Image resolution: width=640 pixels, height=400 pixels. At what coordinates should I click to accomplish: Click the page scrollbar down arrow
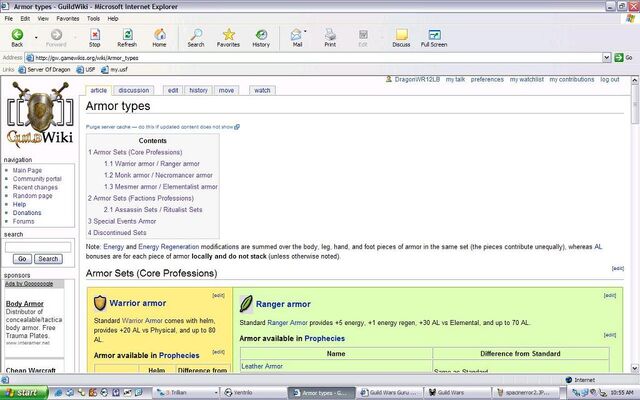coord(635,368)
